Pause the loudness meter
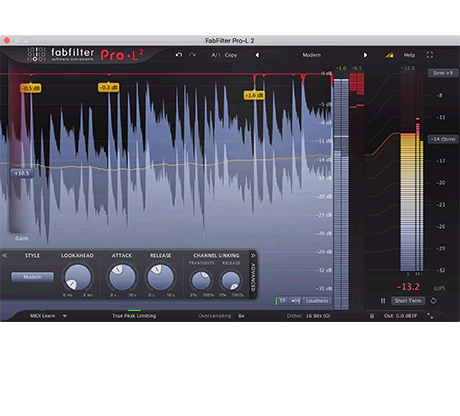This screenshot has height=416, width=460. (383, 301)
